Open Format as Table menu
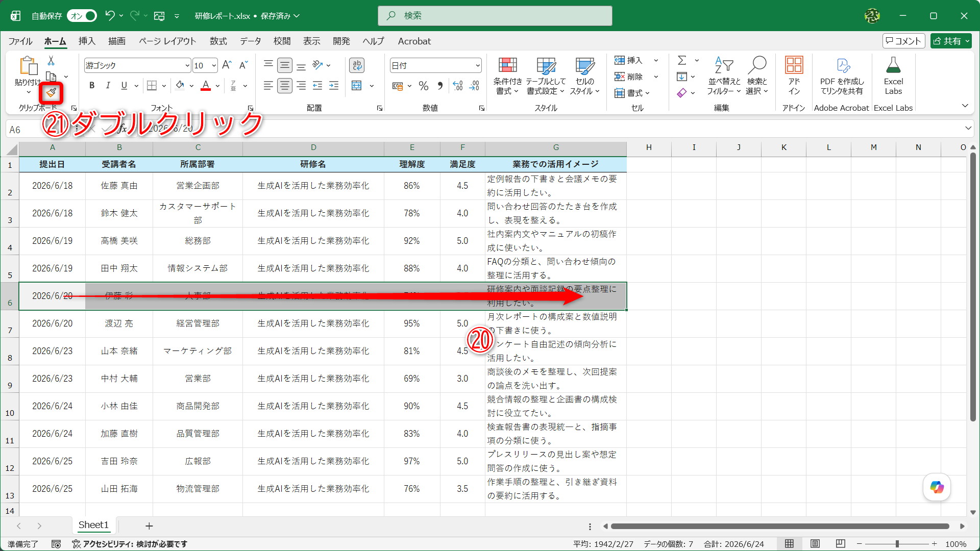Image resolution: width=980 pixels, height=551 pixels. [x=546, y=76]
